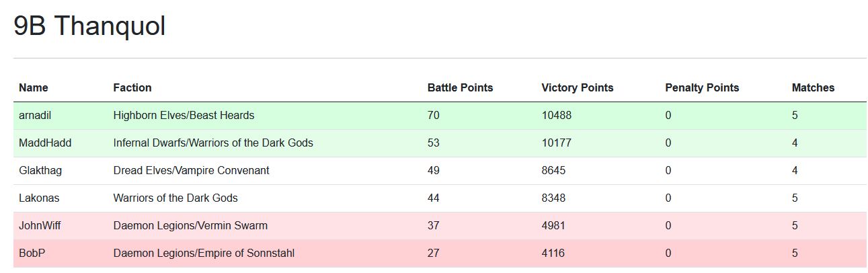The height and width of the screenshot is (273, 868).
Task: Select the Lakonas name cell
Action: (x=40, y=198)
